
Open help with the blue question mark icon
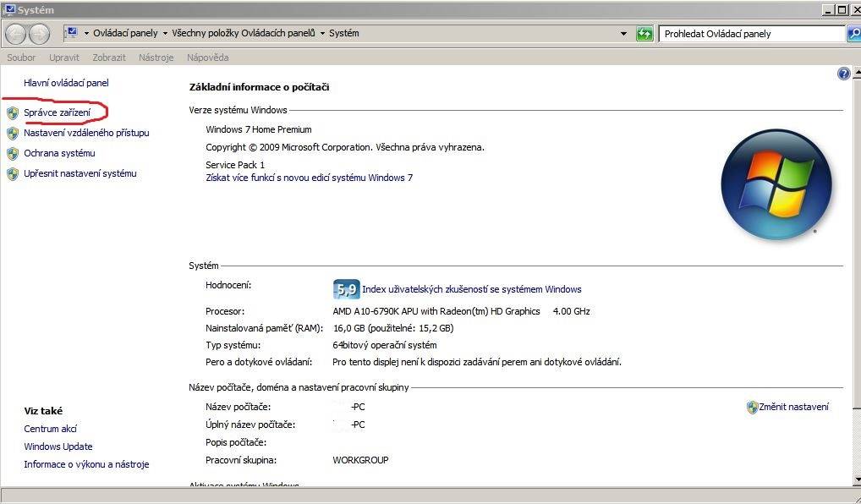click(x=844, y=74)
